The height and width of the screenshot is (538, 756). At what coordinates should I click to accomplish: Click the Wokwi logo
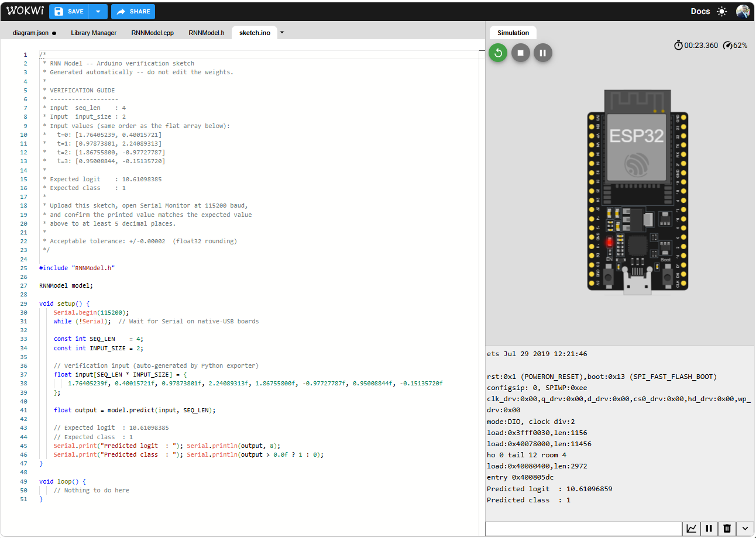(x=25, y=11)
